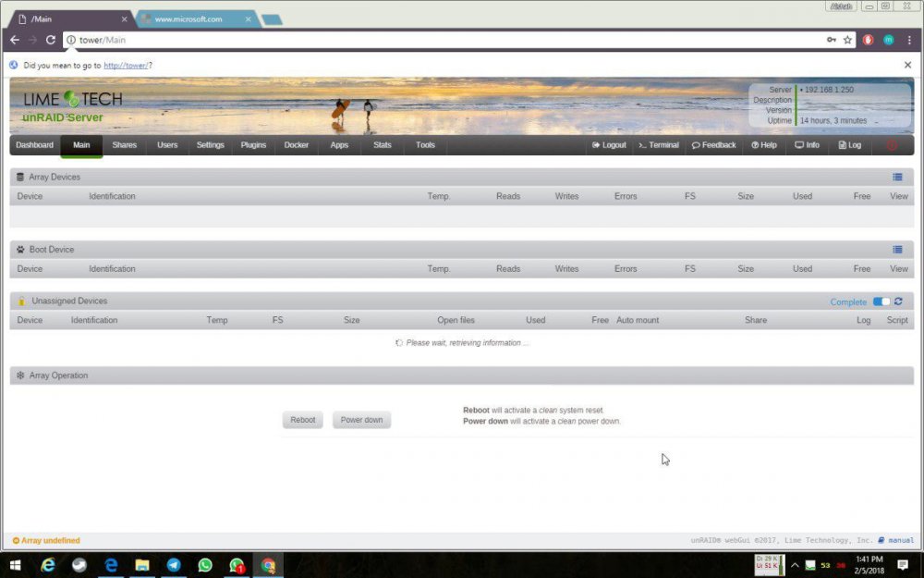Open File Explorer from the taskbar
This screenshot has width=924, height=578.
click(142, 565)
